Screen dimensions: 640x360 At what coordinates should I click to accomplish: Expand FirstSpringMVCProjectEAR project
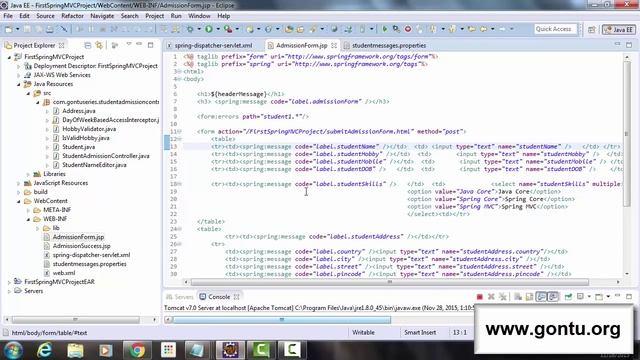tap(9, 282)
